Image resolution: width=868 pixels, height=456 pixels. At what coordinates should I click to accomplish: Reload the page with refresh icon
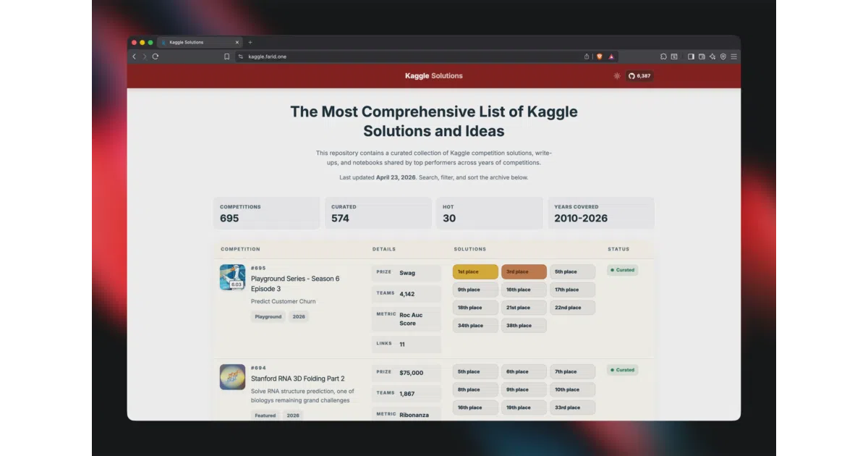[156, 56]
